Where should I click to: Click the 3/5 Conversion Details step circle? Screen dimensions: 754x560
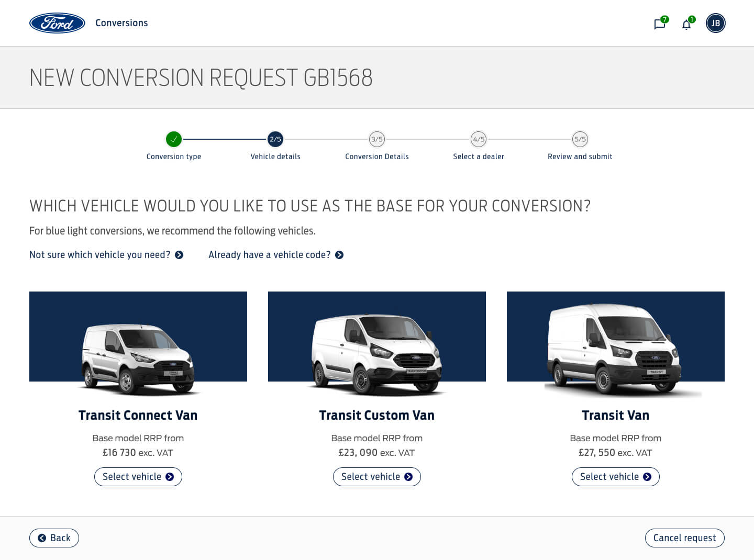(377, 139)
